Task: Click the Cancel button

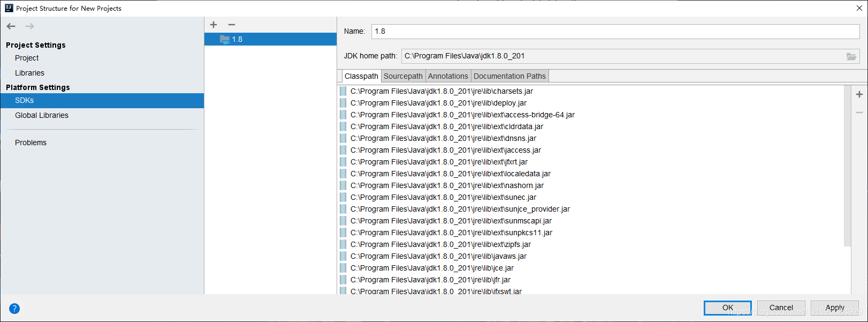Action: 781,308
